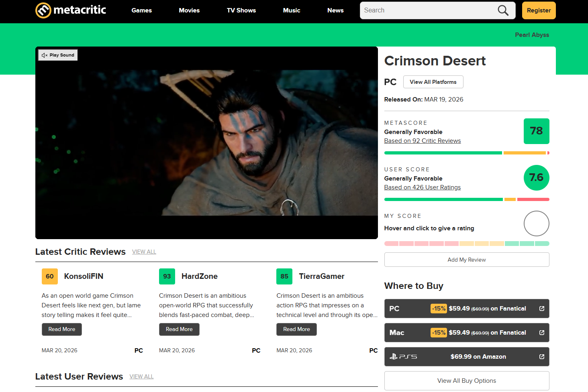Image resolution: width=588 pixels, height=392 pixels.
Task: Click Read More under the HardZone review
Action: [179, 329]
